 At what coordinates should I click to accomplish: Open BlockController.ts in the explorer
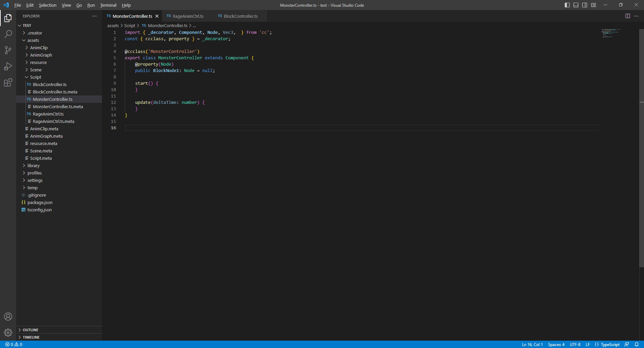point(59,84)
